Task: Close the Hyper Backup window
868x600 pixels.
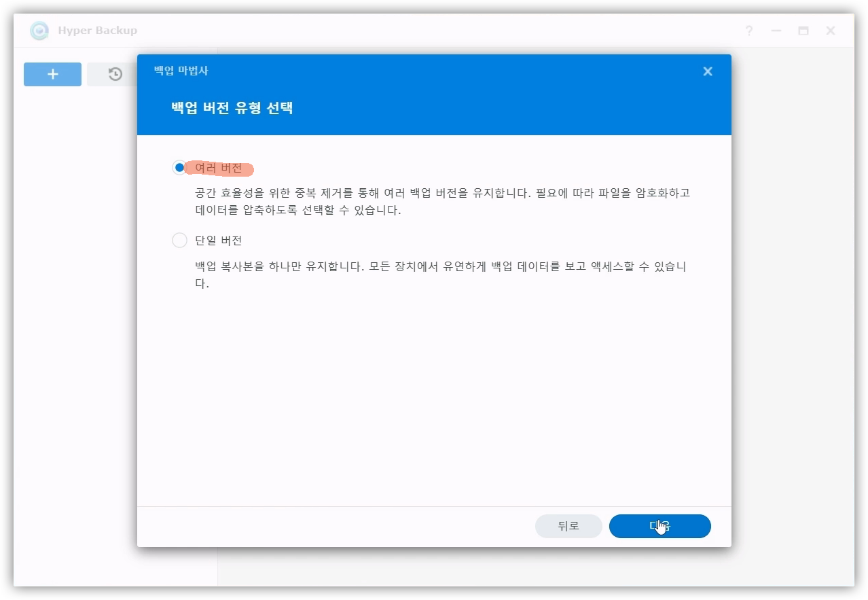Action: (831, 31)
